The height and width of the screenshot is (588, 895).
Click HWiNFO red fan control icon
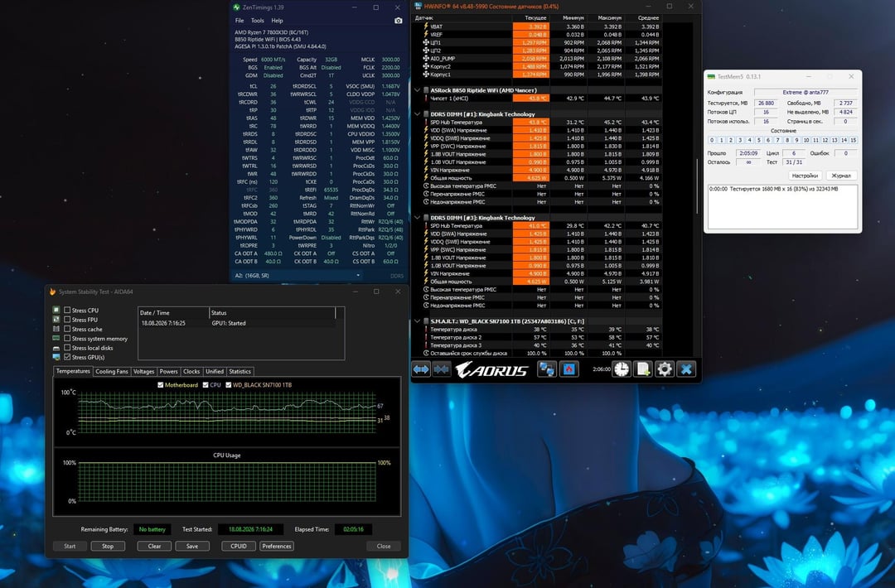coord(569,369)
